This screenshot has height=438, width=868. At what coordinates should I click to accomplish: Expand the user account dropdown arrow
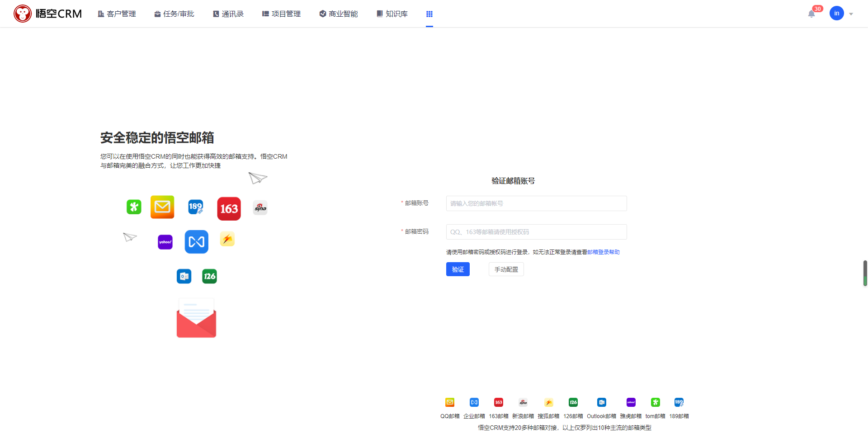pyautogui.click(x=851, y=14)
